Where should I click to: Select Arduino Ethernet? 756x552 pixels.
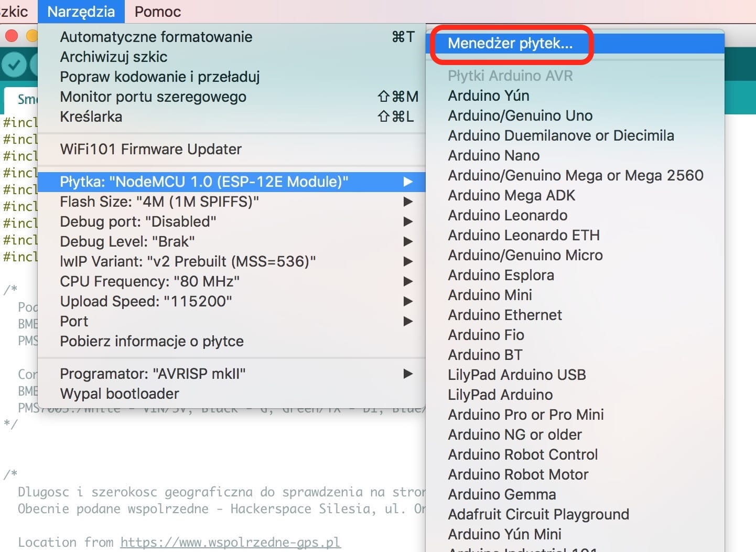point(575,315)
